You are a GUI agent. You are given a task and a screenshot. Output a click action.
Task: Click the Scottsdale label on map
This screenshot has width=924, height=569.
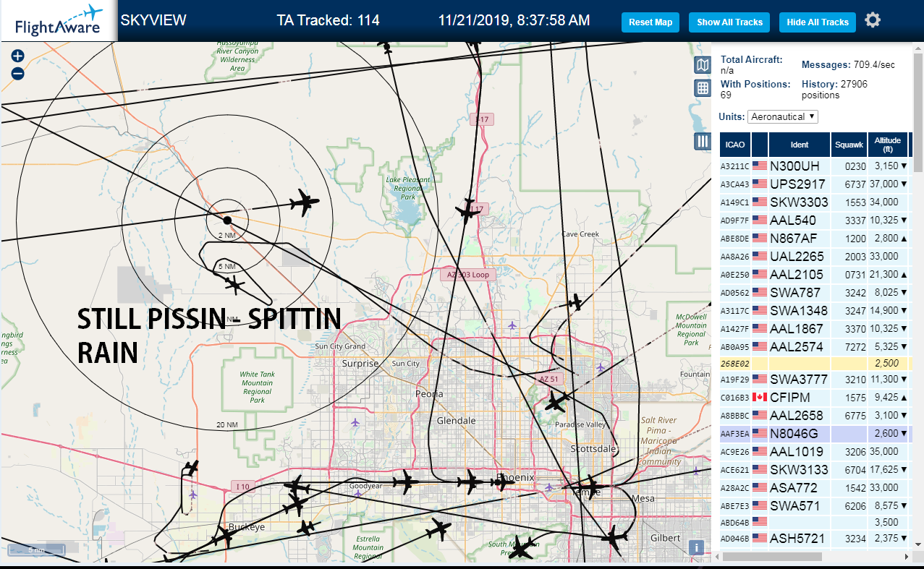[593, 448]
